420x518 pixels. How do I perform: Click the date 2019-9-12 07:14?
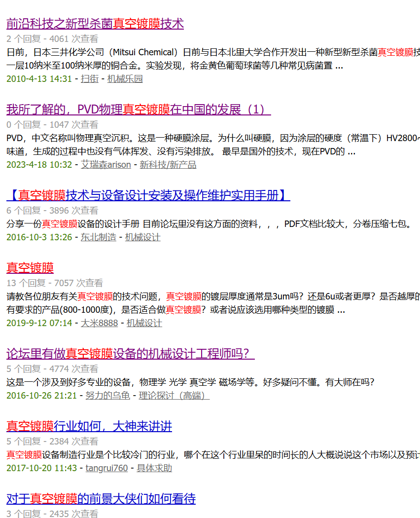[x=39, y=323]
